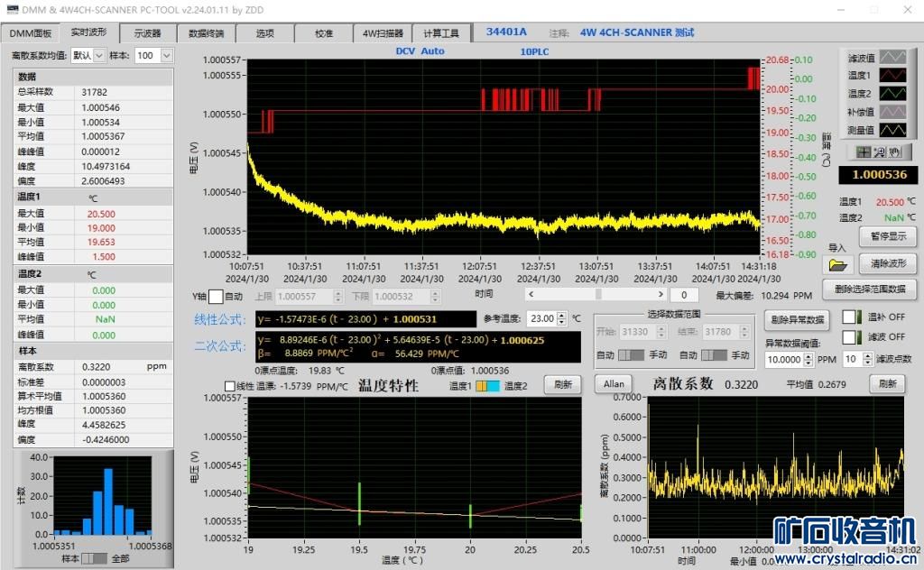The width and height of the screenshot is (924, 570).
Task: Click the right arrow of the 时间 scrollbar
Action: (x=661, y=294)
